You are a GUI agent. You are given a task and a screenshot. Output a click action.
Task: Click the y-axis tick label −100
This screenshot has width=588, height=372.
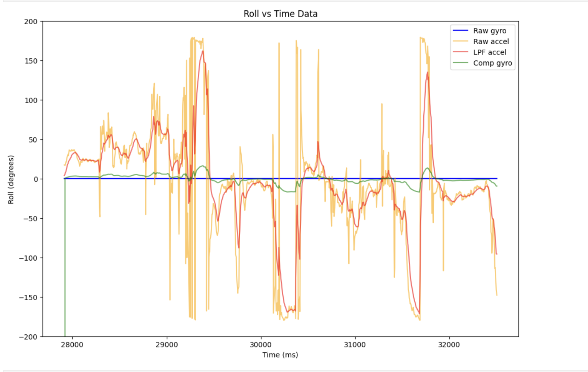pyautogui.click(x=28, y=258)
